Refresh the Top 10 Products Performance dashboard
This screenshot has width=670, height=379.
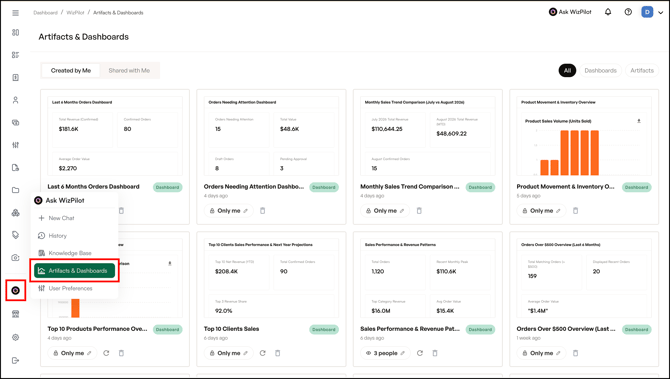point(106,353)
